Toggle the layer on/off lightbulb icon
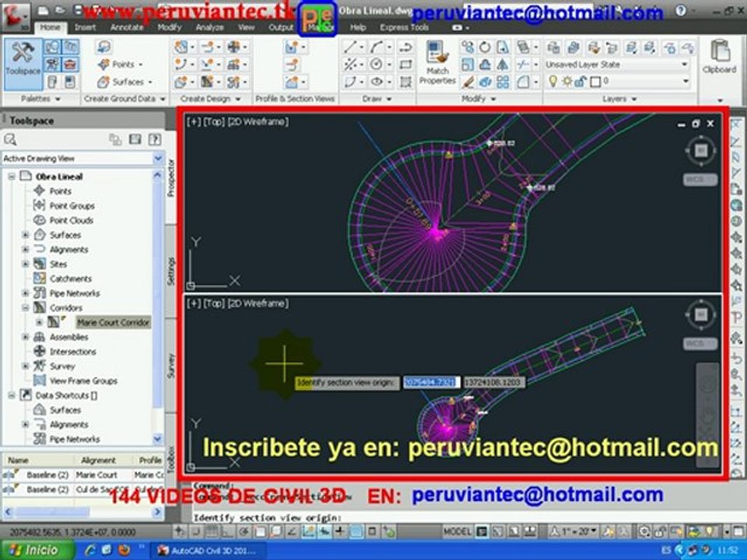 [x=552, y=81]
